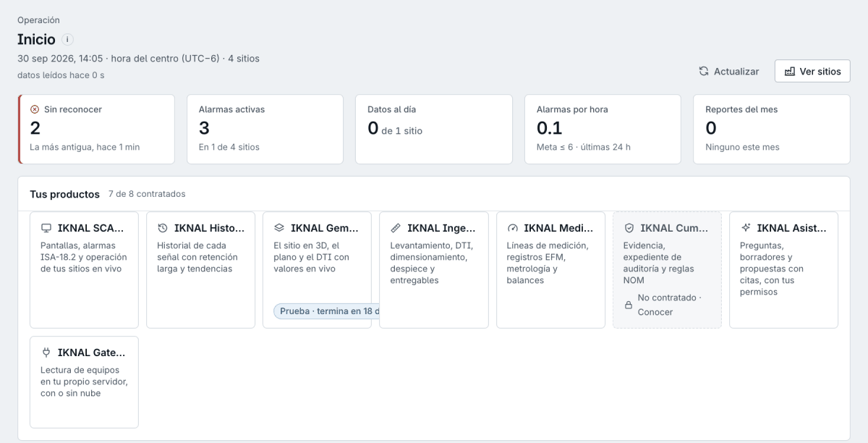Screen dimensions: 868x443
Task: Click the de 1 sitio text
Action: click(402, 131)
